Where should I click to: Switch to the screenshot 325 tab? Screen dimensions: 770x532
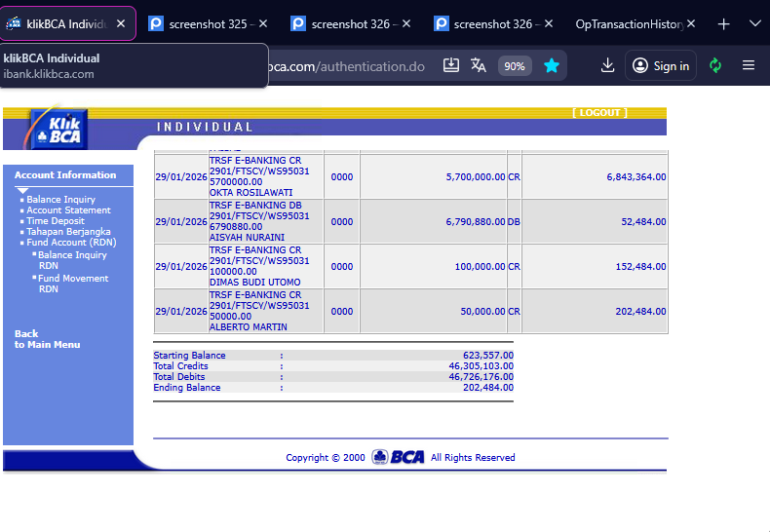coord(208,24)
